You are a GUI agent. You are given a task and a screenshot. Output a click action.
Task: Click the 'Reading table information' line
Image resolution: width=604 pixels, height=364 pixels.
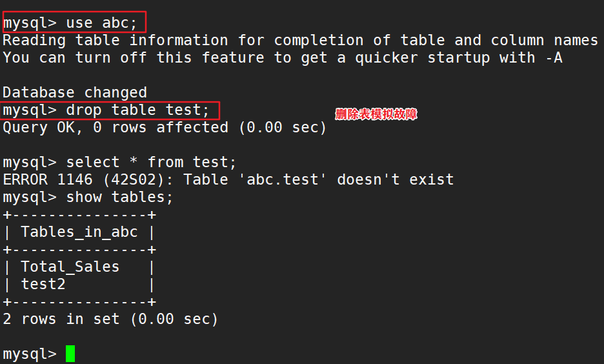coord(300,40)
